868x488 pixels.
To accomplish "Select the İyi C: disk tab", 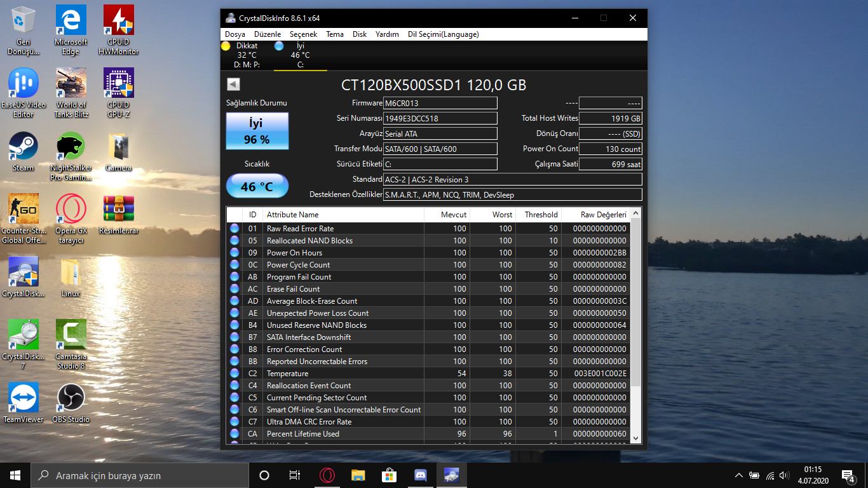I will coord(300,55).
